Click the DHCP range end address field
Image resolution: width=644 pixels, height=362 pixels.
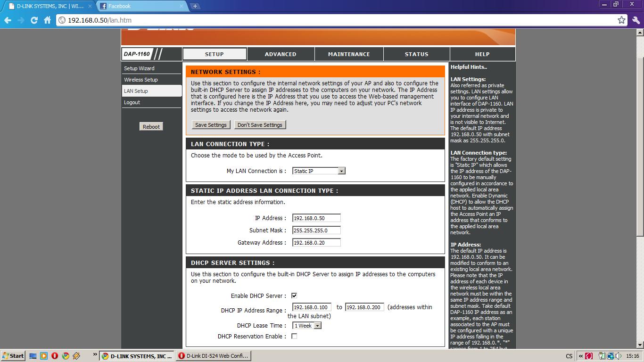[x=365, y=307]
